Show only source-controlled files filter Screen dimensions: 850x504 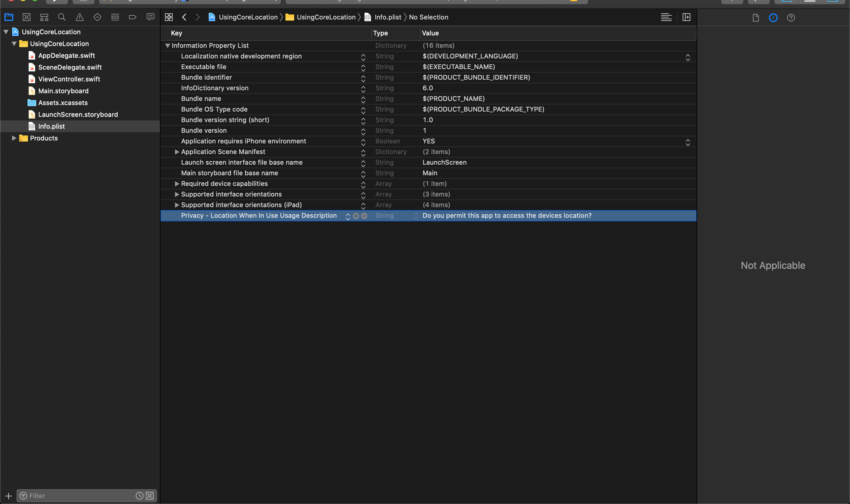[x=150, y=496]
